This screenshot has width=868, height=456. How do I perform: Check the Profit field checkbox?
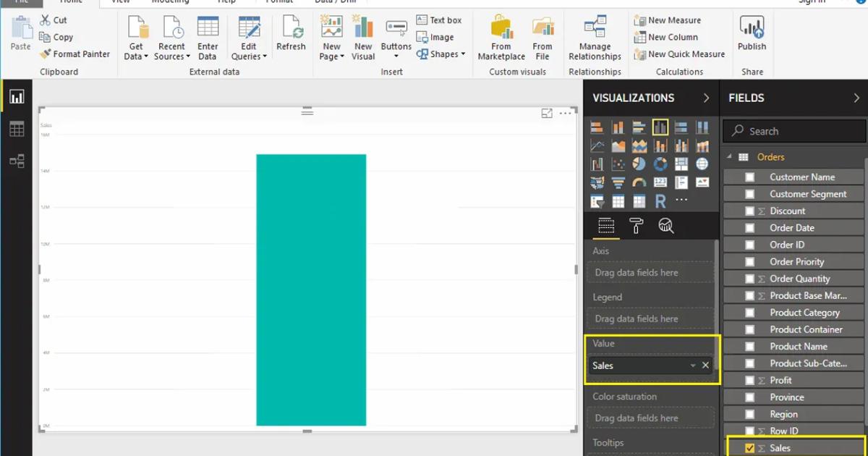(x=752, y=379)
